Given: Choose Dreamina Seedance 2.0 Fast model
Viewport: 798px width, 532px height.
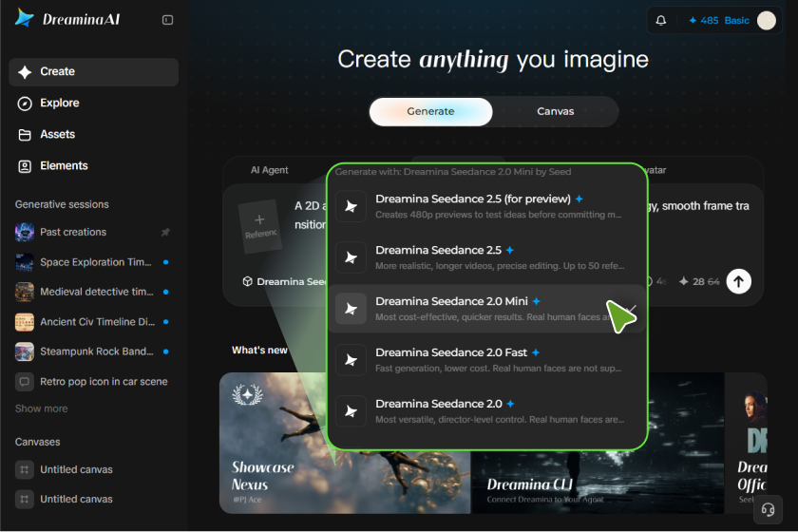Looking at the screenshot, I should pos(486,360).
